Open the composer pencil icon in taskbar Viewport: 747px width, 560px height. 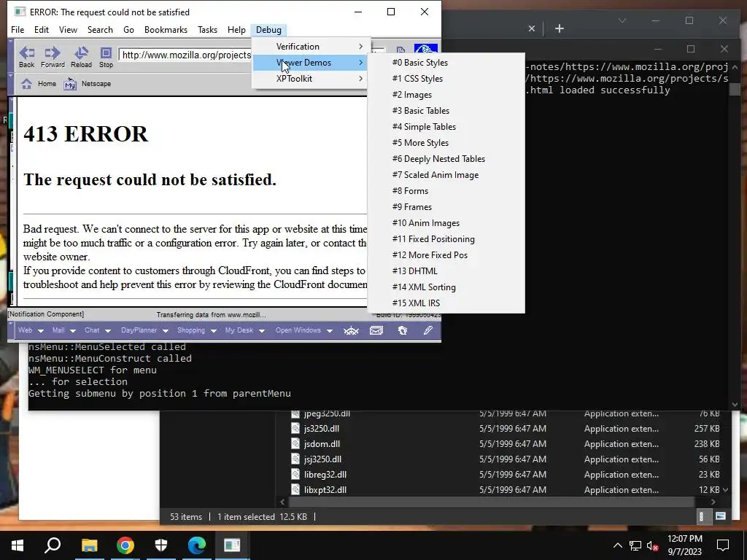pyautogui.click(x=427, y=330)
